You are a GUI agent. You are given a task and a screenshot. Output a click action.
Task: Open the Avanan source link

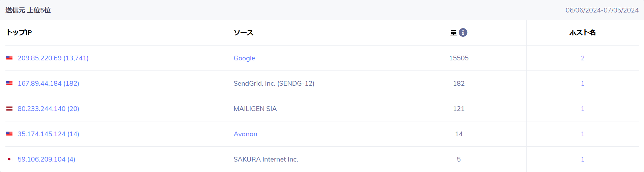[245, 134]
